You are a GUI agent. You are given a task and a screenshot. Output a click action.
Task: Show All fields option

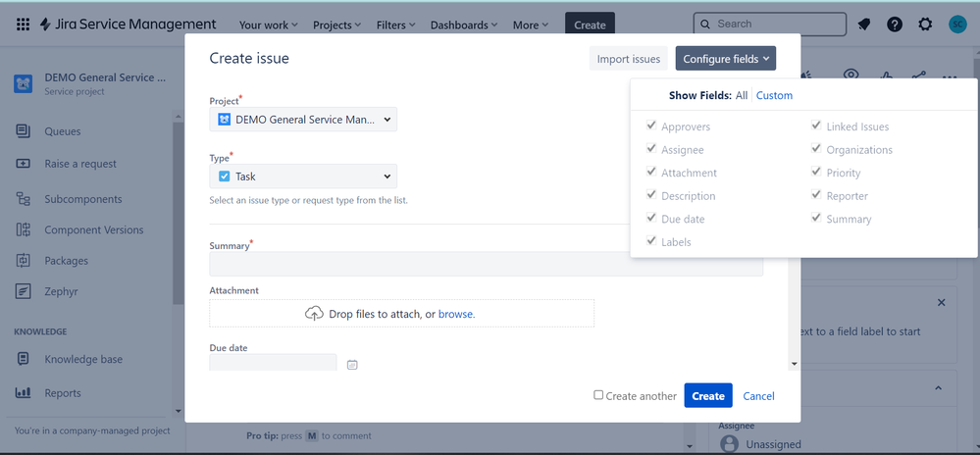click(742, 96)
